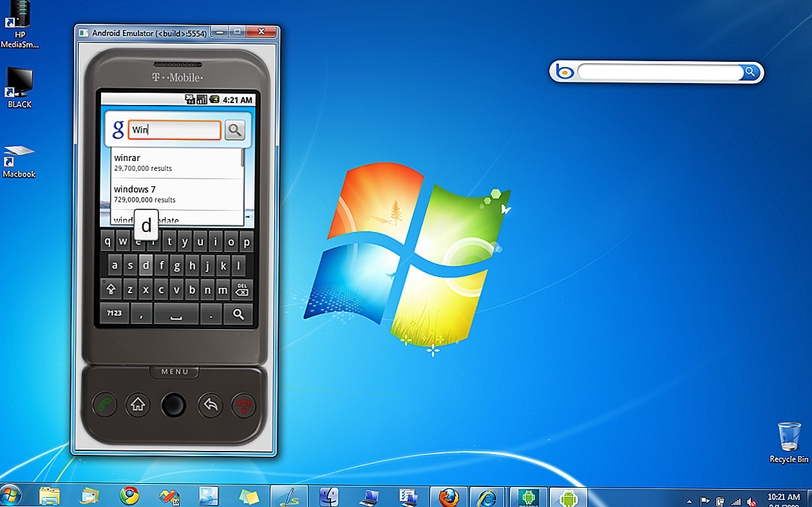The height and width of the screenshot is (507, 812).
Task: Click the red end-call button
Action: [244, 405]
